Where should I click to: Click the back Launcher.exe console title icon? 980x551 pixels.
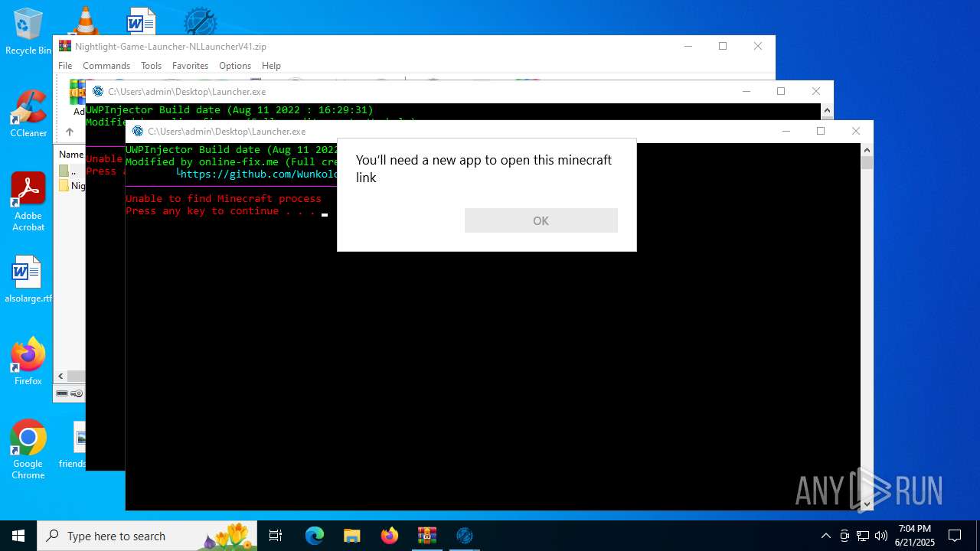pyautogui.click(x=98, y=91)
